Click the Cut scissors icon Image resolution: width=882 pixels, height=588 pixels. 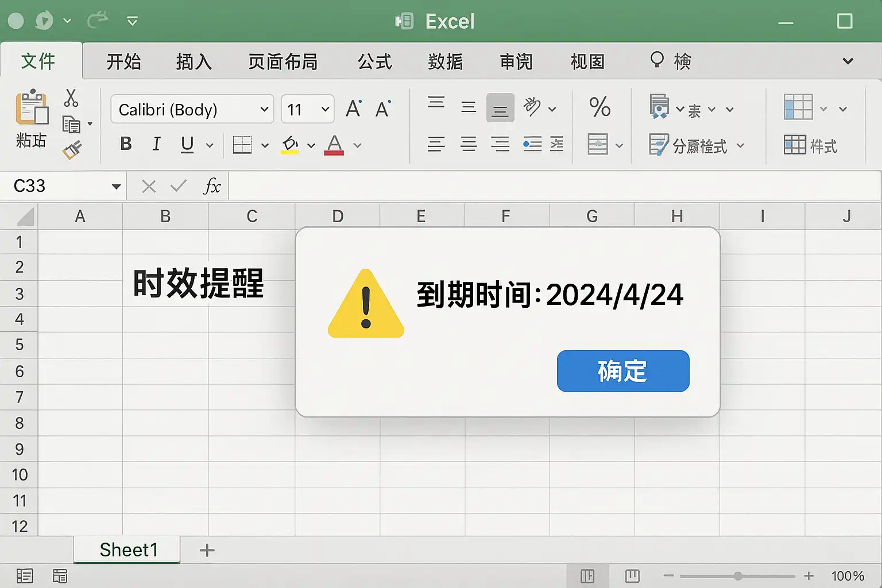tap(71, 98)
